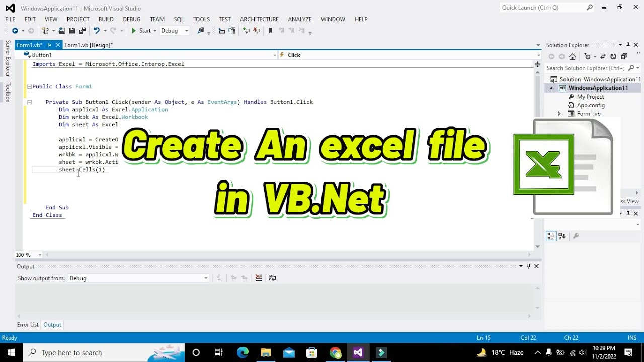Open the Server Explorer side tab
Screen dimensions: 644x362
(8, 59)
